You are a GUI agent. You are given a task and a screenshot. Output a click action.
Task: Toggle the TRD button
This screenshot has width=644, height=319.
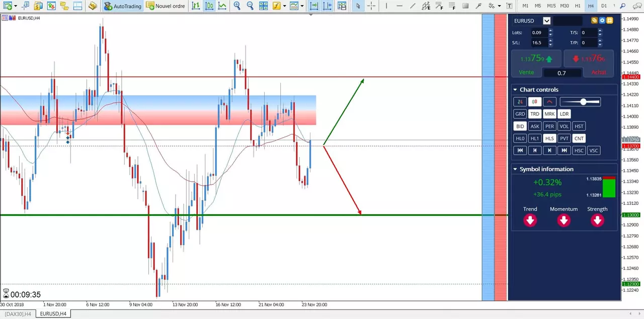[x=535, y=114]
